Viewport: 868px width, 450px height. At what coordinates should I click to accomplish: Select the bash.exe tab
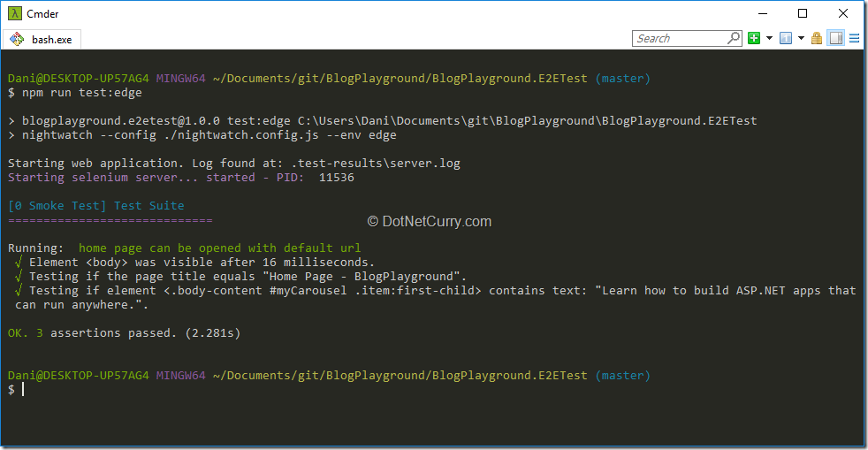pyautogui.click(x=42, y=39)
